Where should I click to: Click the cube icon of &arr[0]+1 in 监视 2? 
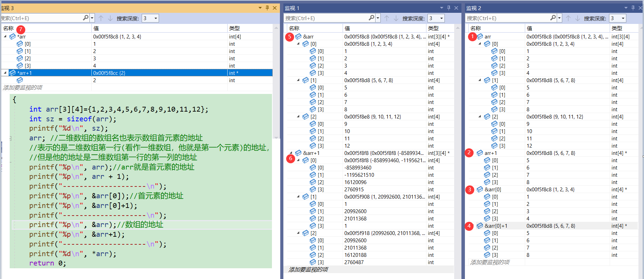(480, 226)
